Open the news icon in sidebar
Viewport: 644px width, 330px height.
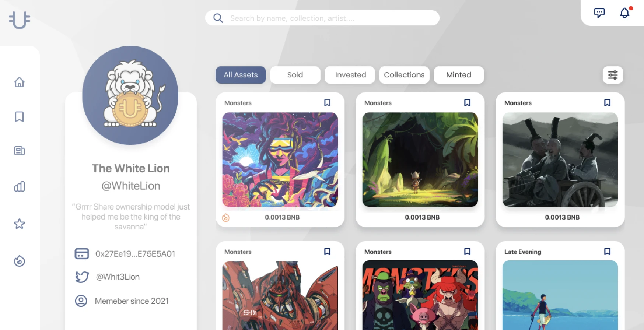(19, 151)
